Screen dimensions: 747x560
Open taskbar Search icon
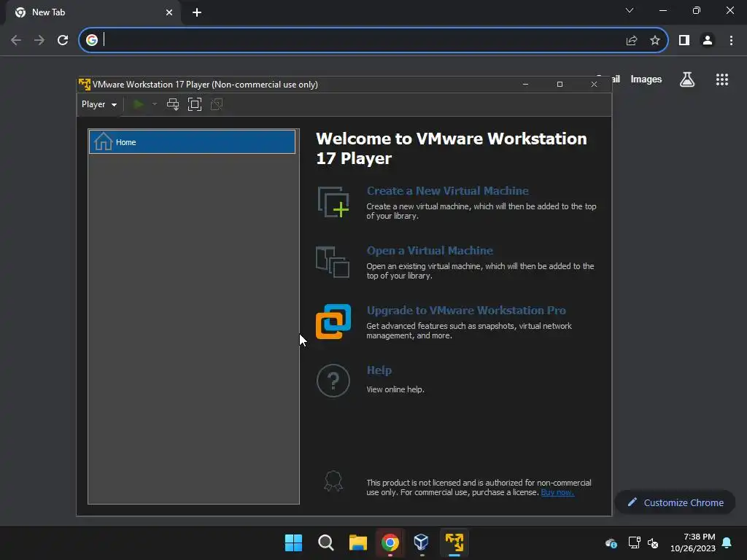coord(326,542)
